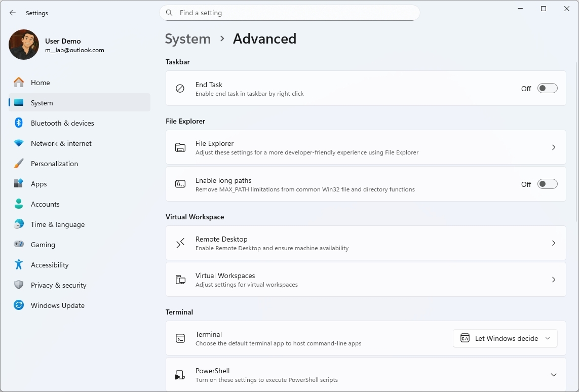Click the Bluetooth & devices icon

pyautogui.click(x=19, y=123)
